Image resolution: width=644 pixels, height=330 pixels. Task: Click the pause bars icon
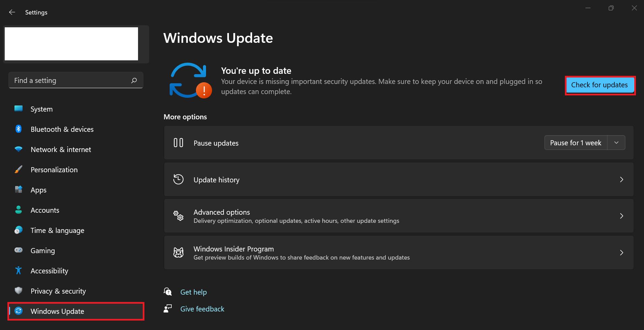click(x=178, y=143)
